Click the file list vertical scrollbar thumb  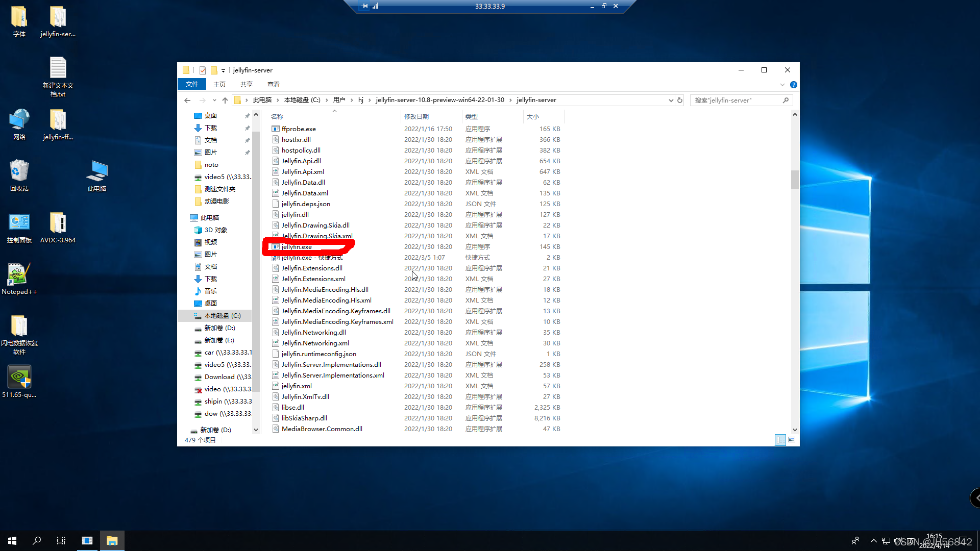[795, 179]
